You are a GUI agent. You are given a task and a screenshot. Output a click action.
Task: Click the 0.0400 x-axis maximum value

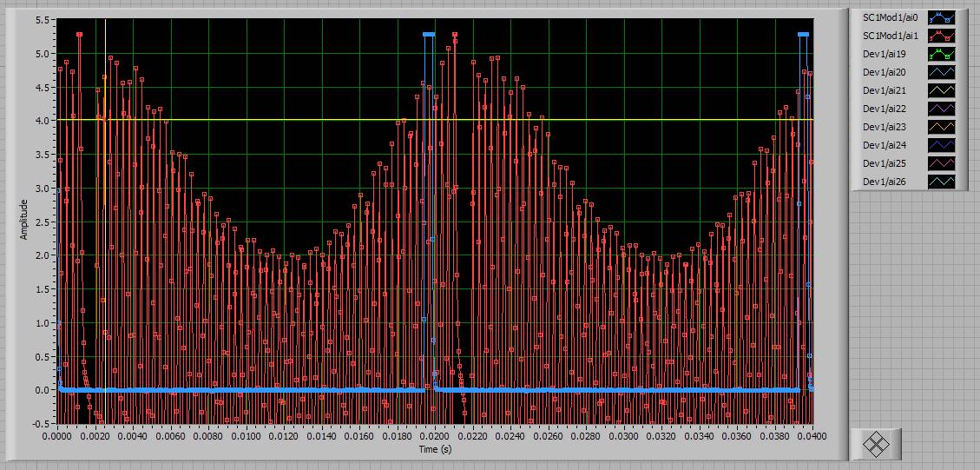(x=812, y=435)
